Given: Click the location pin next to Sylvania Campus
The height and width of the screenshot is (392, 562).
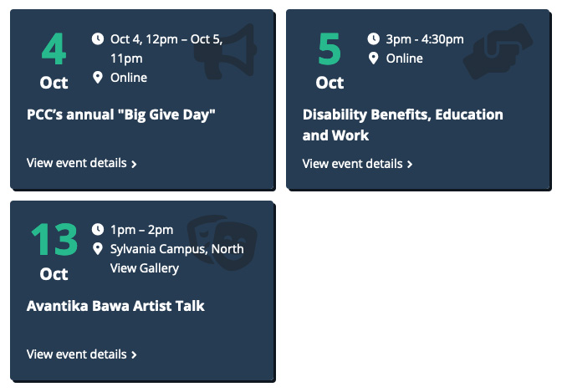Looking at the screenshot, I should pos(98,249).
